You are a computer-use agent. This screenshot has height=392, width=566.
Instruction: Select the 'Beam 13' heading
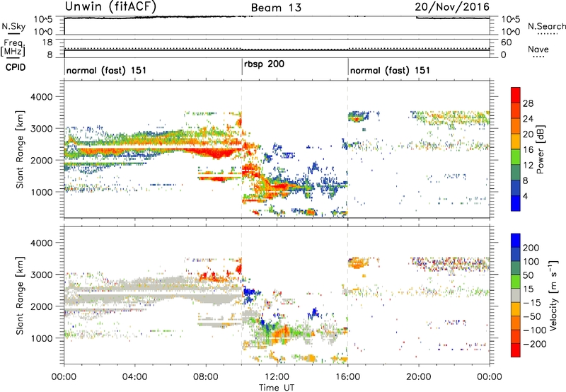[276, 8]
